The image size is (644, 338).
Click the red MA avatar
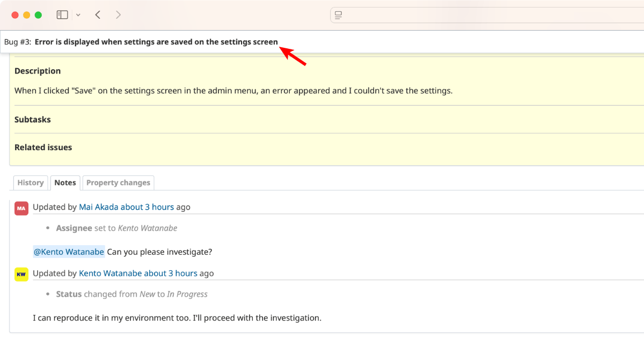[21, 208]
